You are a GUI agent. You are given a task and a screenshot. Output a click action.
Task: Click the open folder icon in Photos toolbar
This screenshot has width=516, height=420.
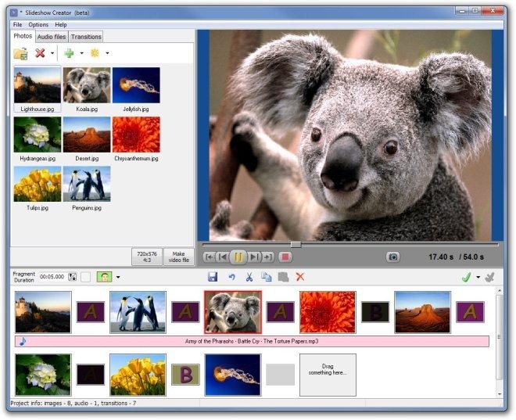[21, 53]
